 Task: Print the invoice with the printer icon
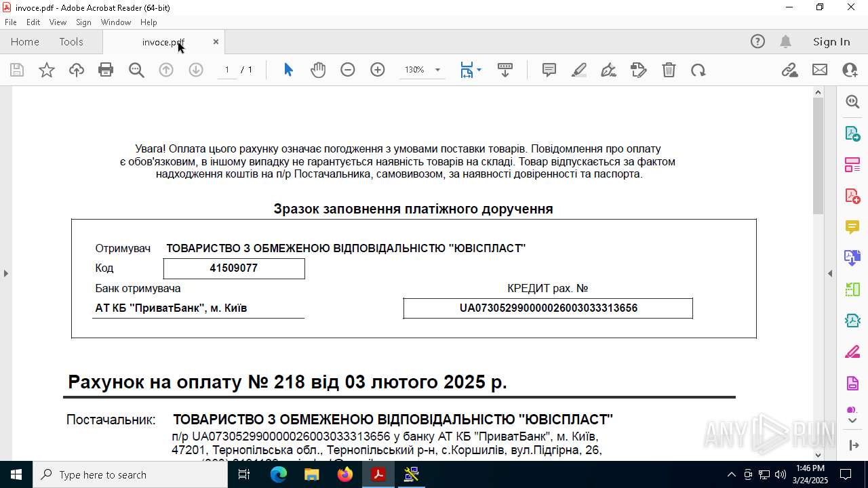106,70
